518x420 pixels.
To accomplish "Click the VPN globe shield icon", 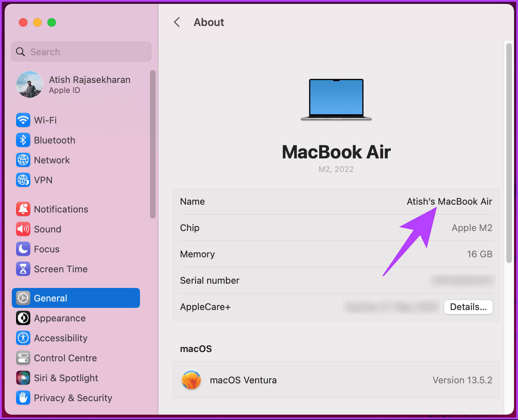I will (23, 180).
